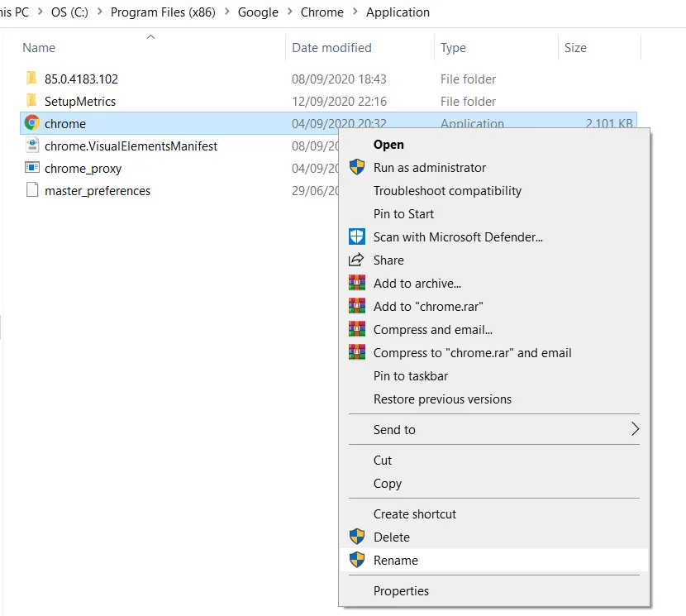Click File folder type of SetupMetrics row
The height and width of the screenshot is (616, 686).
[468, 102]
